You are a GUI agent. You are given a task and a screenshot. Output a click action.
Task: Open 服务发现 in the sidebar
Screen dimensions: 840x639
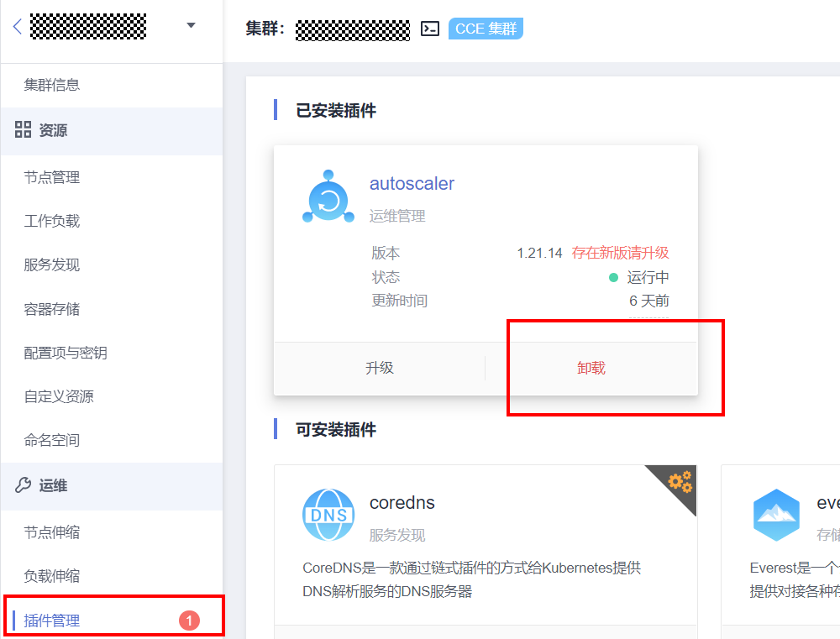click(52, 265)
